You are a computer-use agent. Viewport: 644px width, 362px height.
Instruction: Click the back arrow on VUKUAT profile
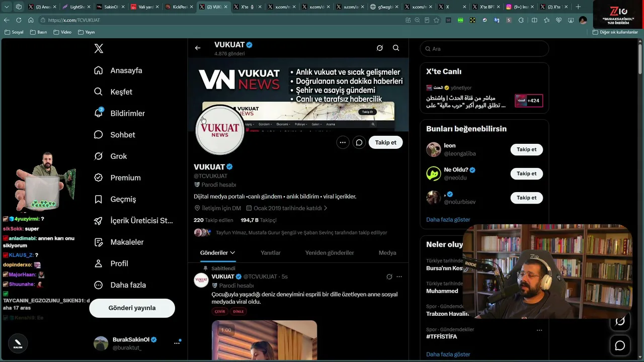click(198, 48)
